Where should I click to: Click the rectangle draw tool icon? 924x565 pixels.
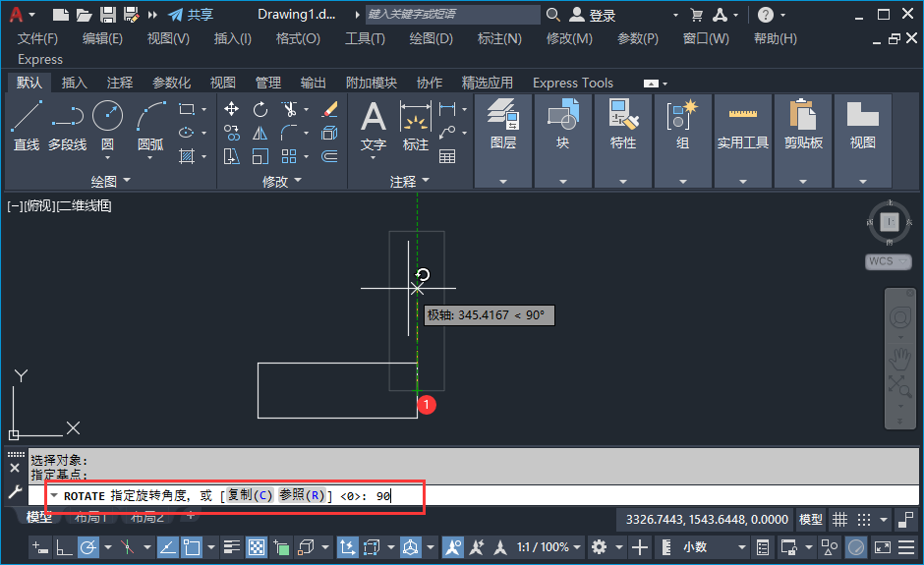click(x=187, y=110)
